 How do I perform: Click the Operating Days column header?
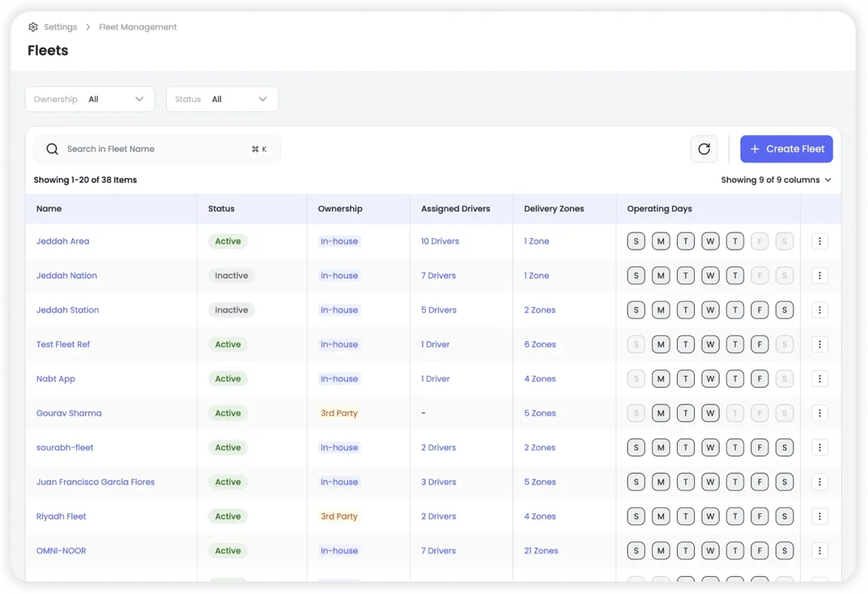tap(659, 208)
